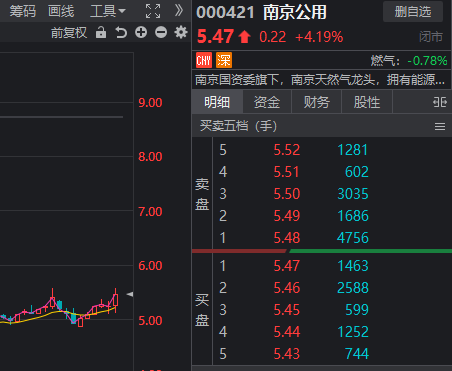Switch to the 股性 tab
Screen dimensions: 452x371
tap(367, 102)
